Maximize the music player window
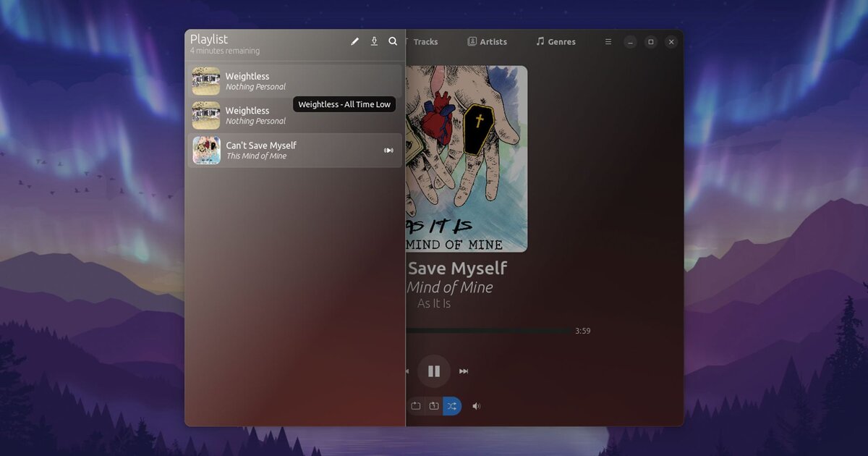Image resolution: width=868 pixels, height=456 pixels. pyautogui.click(x=651, y=42)
